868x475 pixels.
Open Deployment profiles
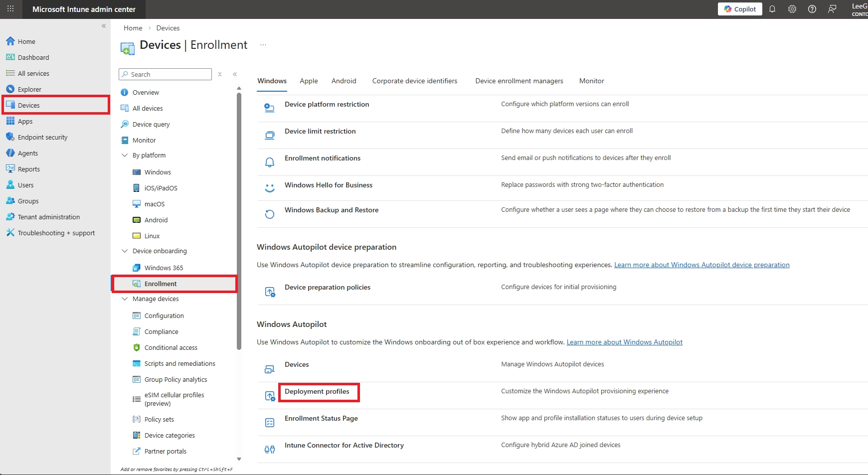317,391
